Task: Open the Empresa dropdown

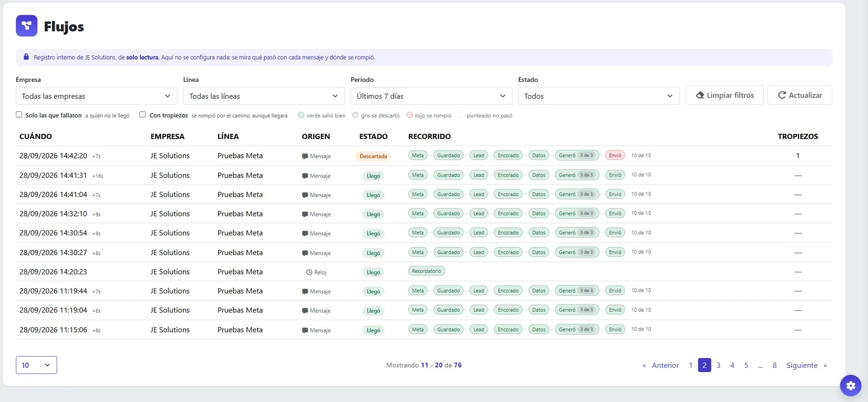Action: (97, 96)
